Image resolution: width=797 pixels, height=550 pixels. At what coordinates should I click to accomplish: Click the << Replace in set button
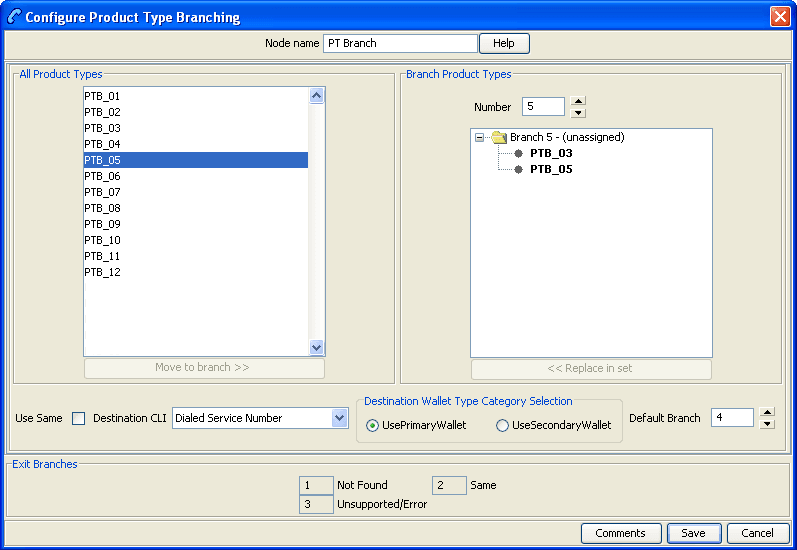(x=591, y=369)
